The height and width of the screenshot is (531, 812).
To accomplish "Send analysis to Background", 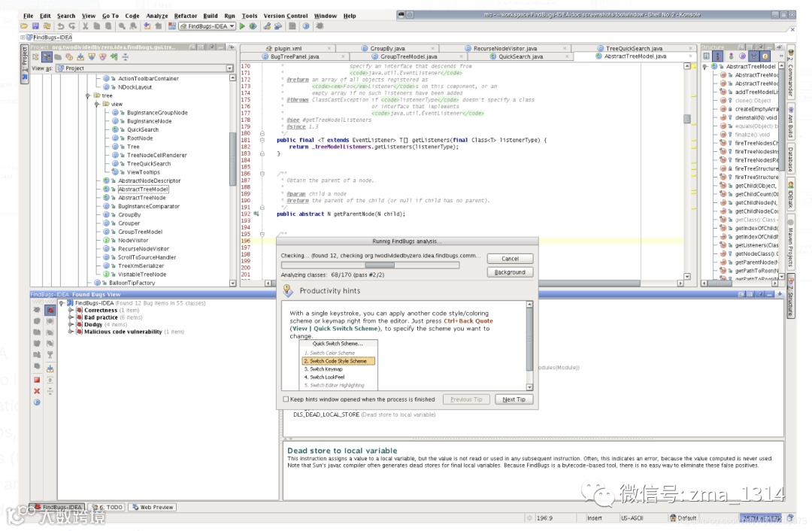I will click(510, 272).
